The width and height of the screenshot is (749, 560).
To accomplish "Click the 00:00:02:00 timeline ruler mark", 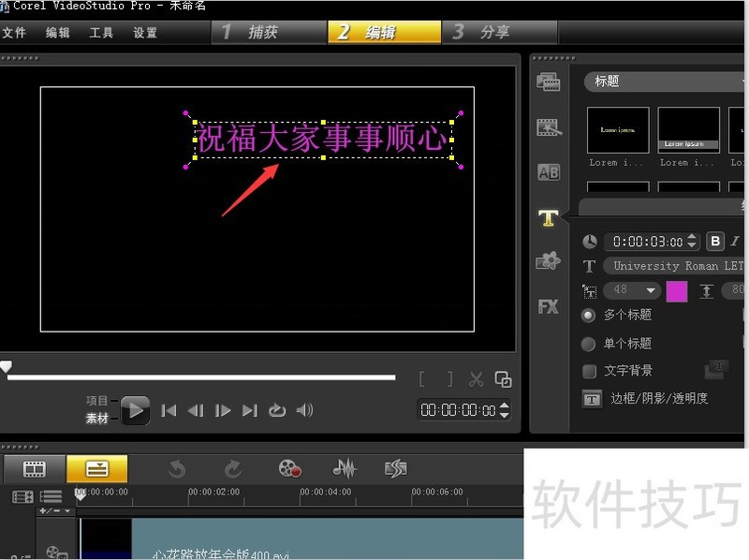I will (214, 493).
